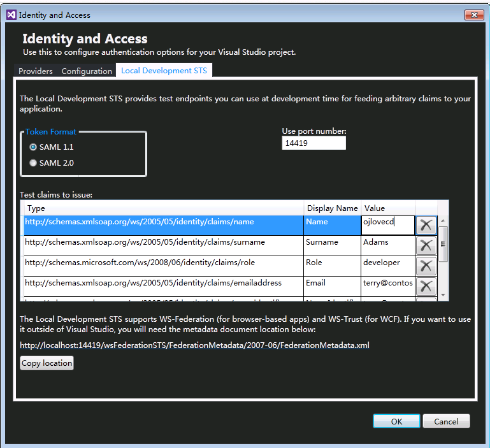Click the Value column header
The width and height of the screenshot is (490, 448).
pyautogui.click(x=388, y=208)
